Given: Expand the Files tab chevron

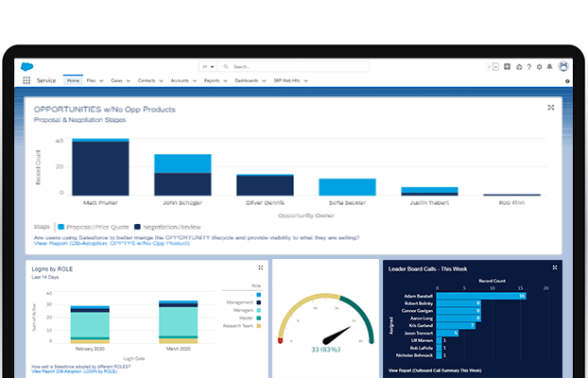Looking at the screenshot, I should tap(101, 81).
